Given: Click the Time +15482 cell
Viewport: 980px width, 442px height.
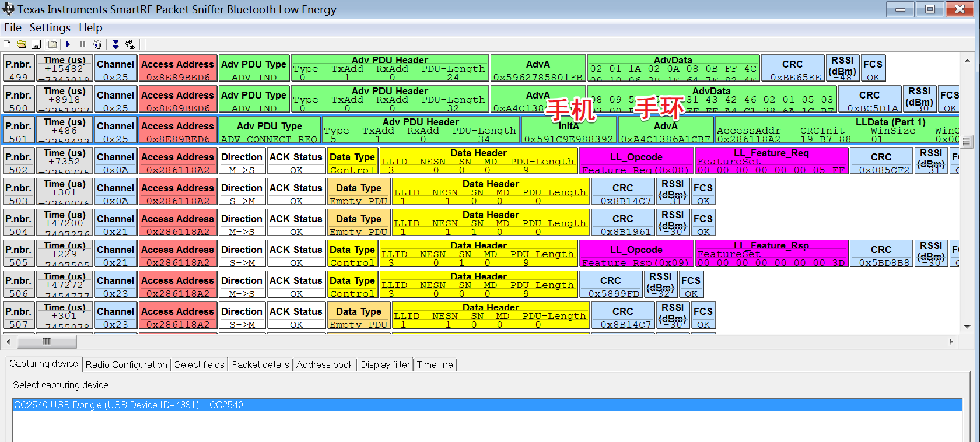Looking at the screenshot, I should [65, 68].
